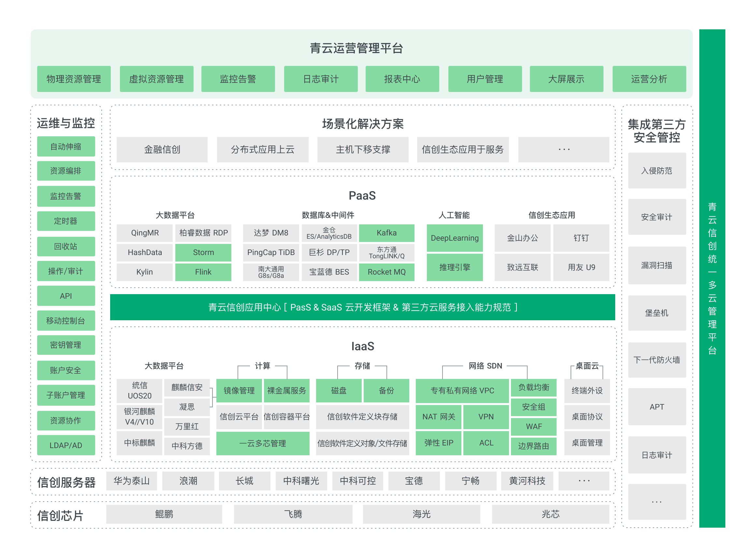Click the 麒麟信安 box

(x=187, y=387)
